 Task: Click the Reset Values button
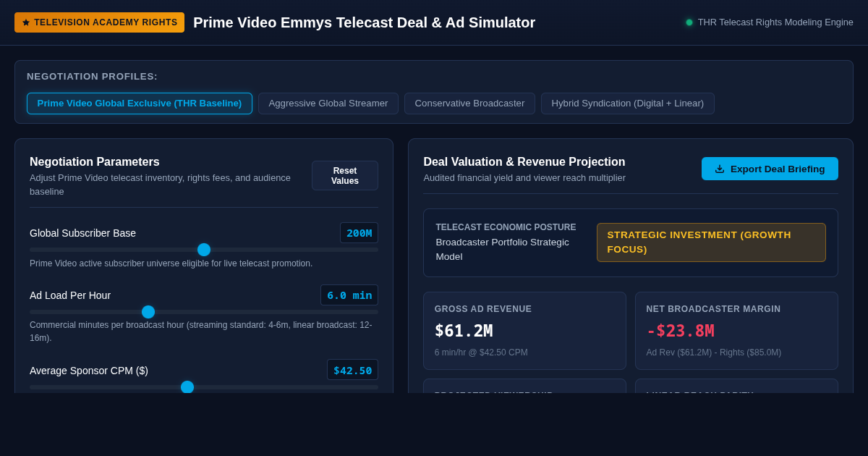click(x=345, y=175)
